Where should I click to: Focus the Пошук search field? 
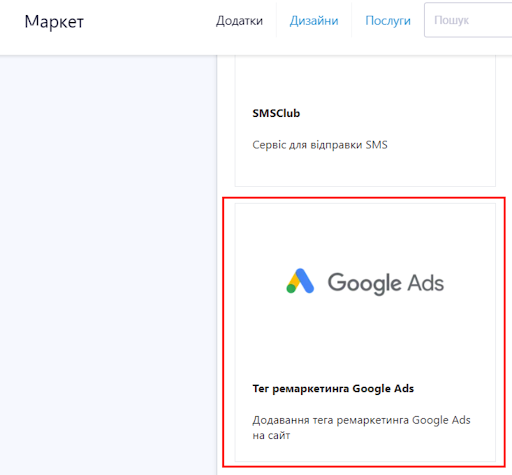click(468, 20)
